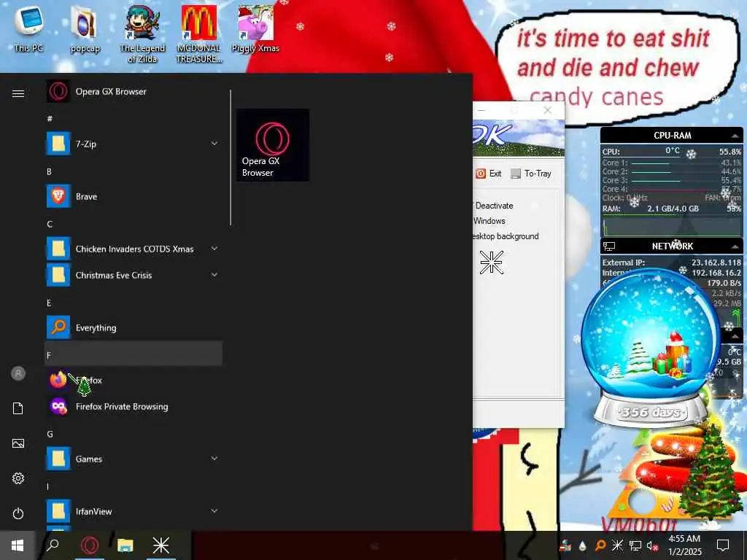Click the Everything tray icon
This screenshot has width=747, height=560.
pyautogui.click(x=600, y=545)
